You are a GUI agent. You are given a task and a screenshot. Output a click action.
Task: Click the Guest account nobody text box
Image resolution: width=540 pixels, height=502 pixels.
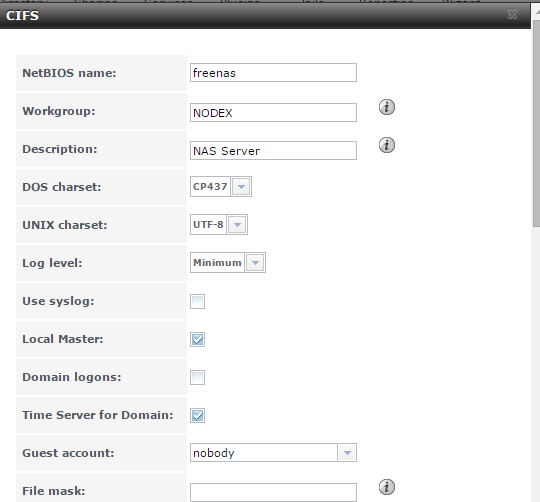[x=264, y=453]
